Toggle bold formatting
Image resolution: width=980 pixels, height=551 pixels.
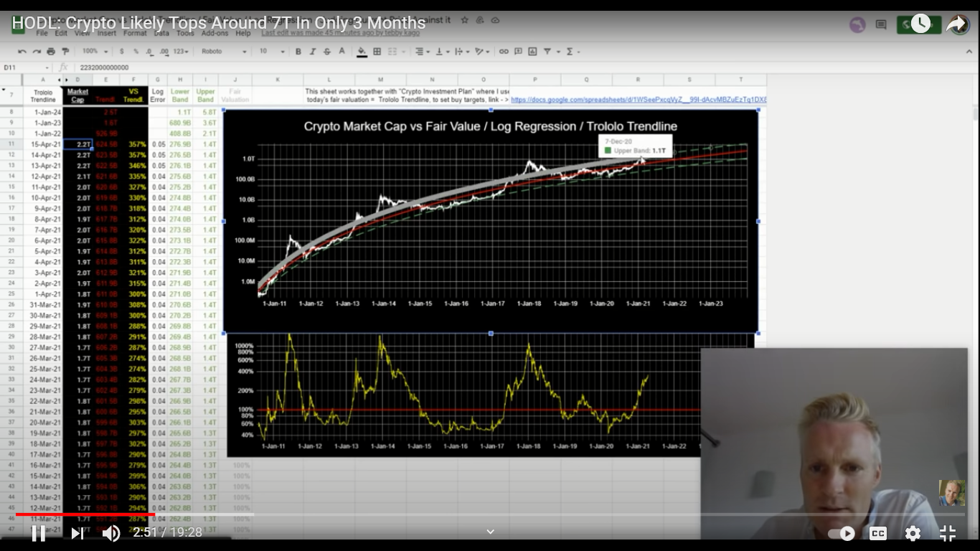298,52
